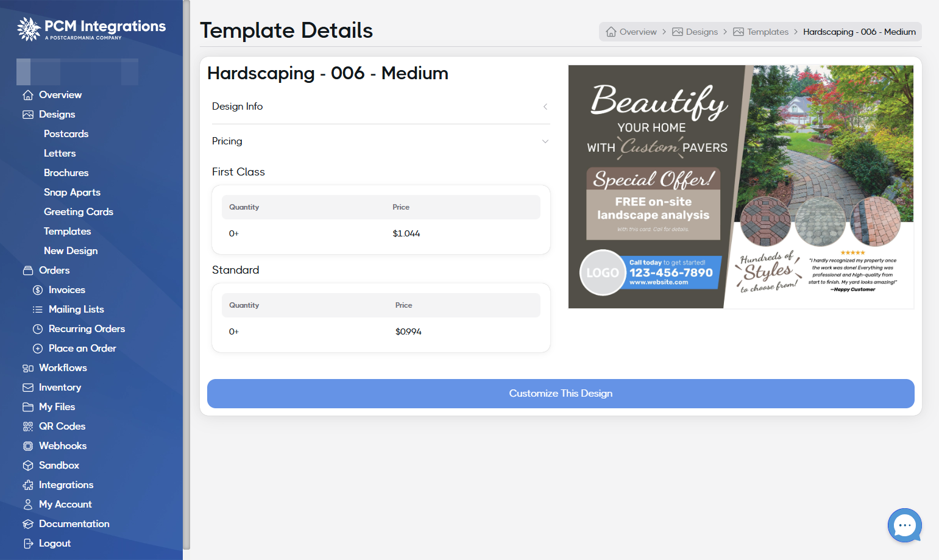Click the Sandbox cube icon
The image size is (939, 560).
pos(28,466)
